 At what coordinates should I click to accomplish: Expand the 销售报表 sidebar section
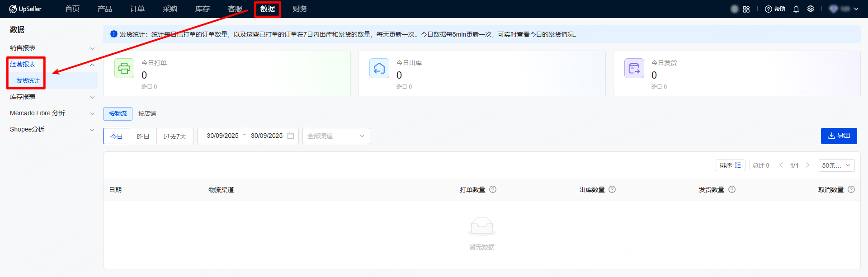(52, 48)
